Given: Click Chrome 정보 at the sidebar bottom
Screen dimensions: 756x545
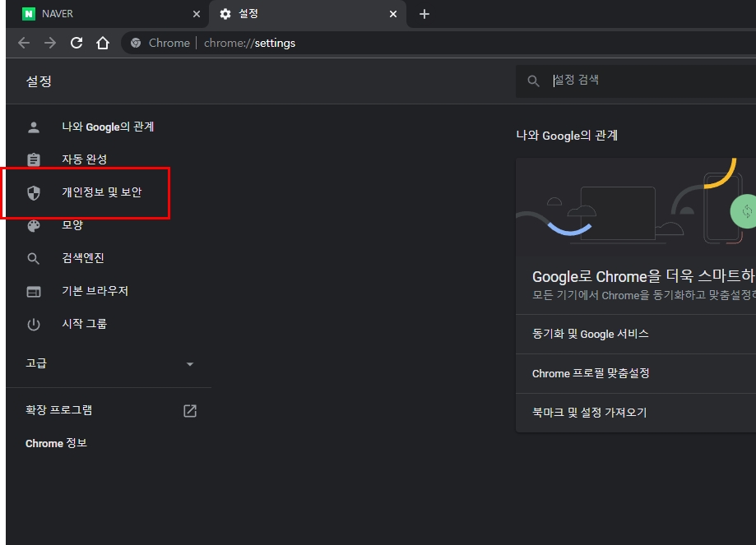Looking at the screenshot, I should 55,443.
